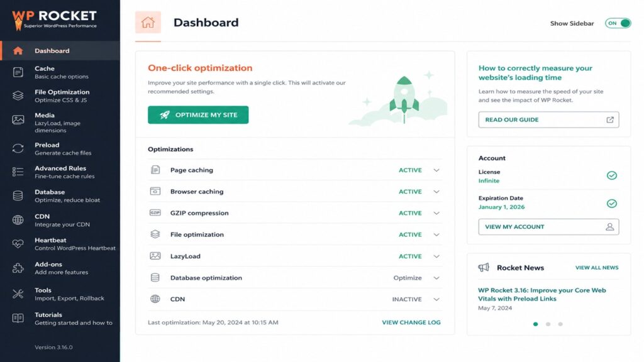Screen dimensions: 644x362
Task: Select the first Rocket News carousel dot
Action: click(x=536, y=324)
